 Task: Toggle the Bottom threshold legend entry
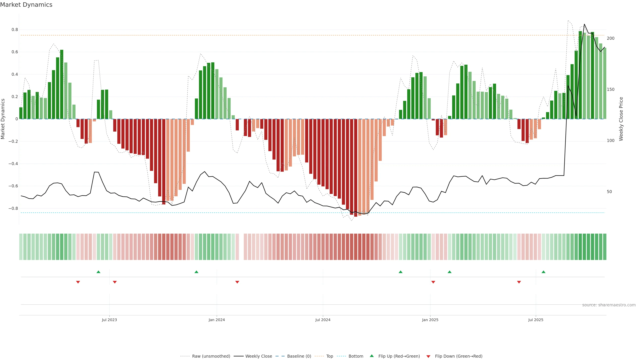(356, 356)
